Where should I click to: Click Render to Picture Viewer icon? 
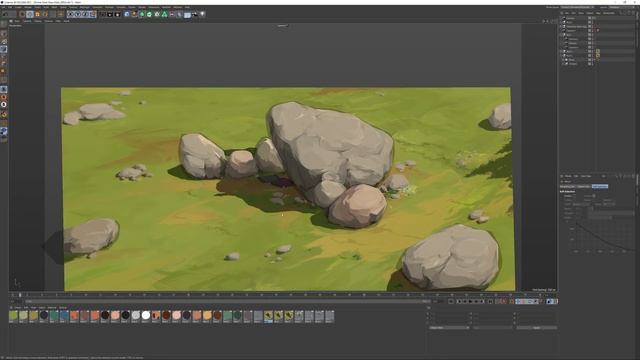110,14
